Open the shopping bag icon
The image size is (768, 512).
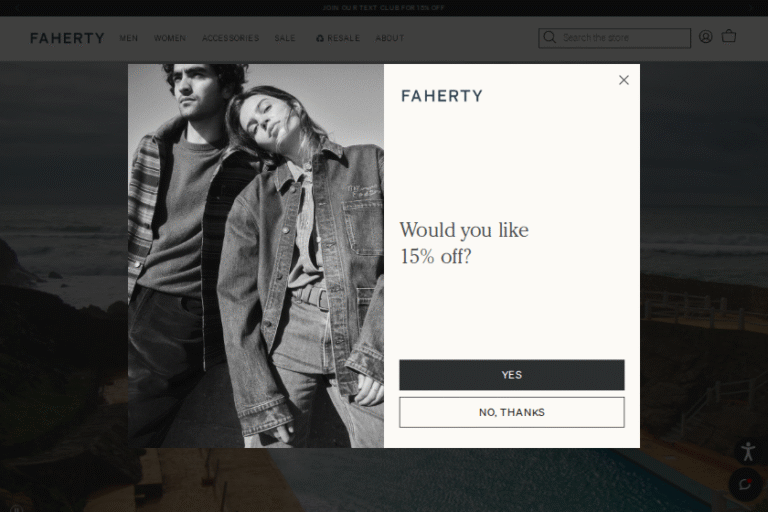click(729, 37)
